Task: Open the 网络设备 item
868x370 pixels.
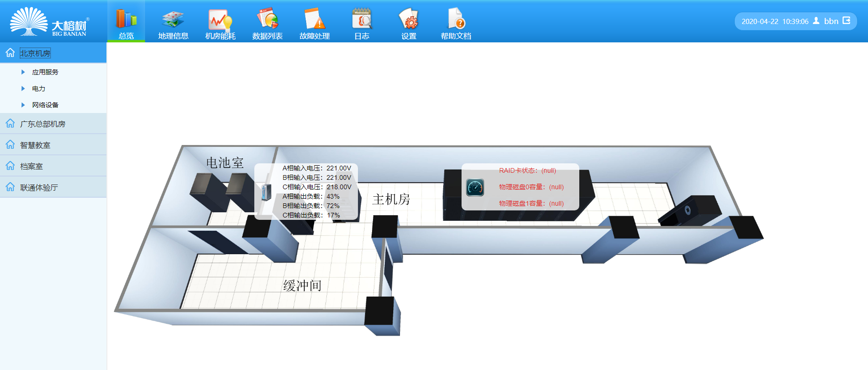Action: click(x=45, y=105)
